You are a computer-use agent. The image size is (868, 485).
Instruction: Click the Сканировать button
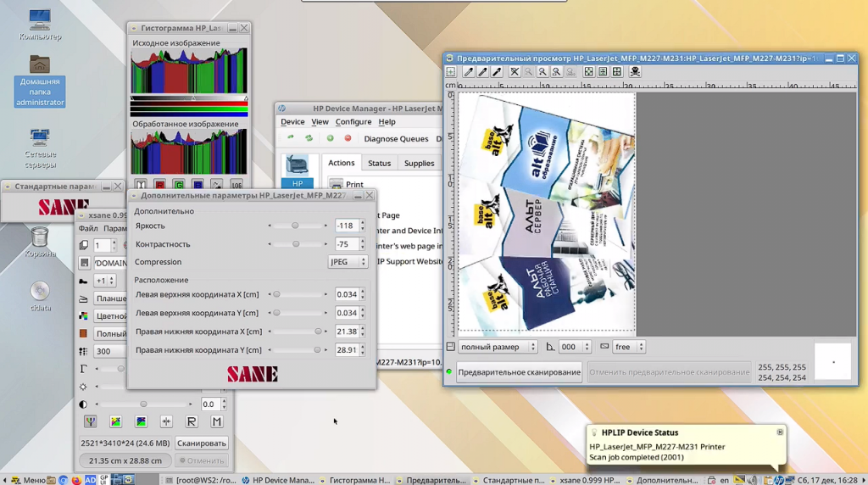click(x=202, y=443)
